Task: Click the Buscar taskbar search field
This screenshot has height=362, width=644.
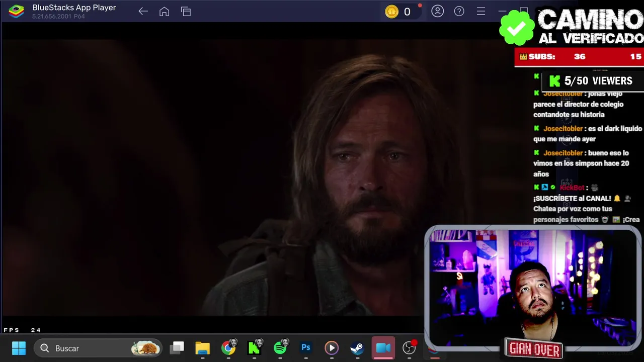Action: 99,348
